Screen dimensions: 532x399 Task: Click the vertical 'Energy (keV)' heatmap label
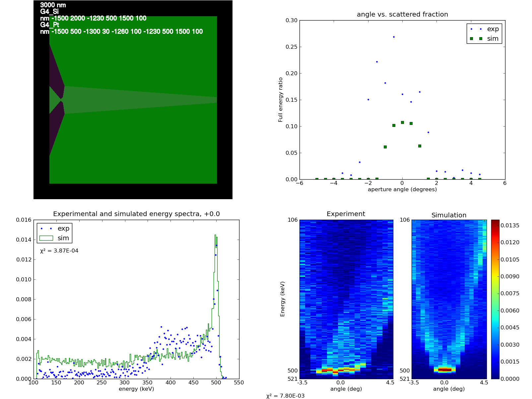coord(283,299)
